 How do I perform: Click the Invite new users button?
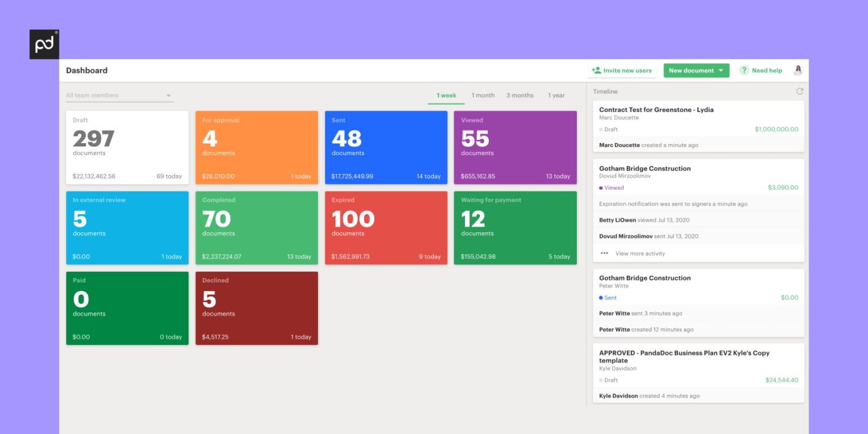click(x=622, y=70)
